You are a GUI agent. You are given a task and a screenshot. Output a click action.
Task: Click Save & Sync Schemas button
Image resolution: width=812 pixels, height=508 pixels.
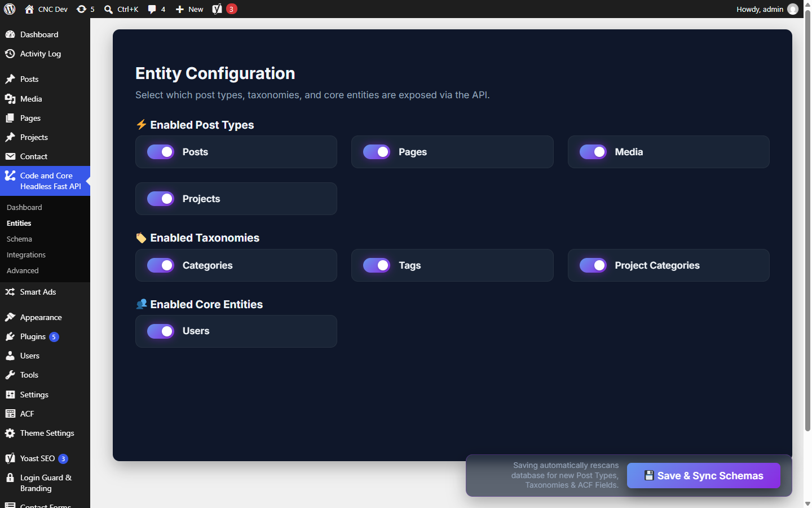click(x=704, y=476)
